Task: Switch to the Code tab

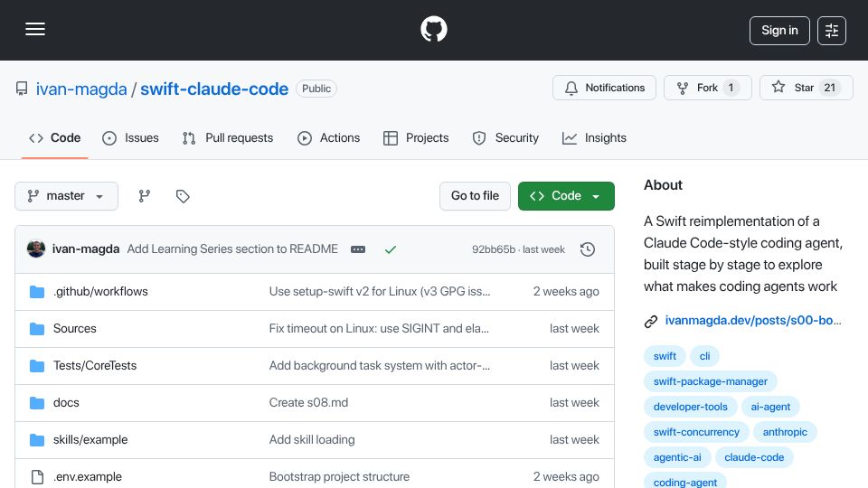Action: click(x=55, y=137)
